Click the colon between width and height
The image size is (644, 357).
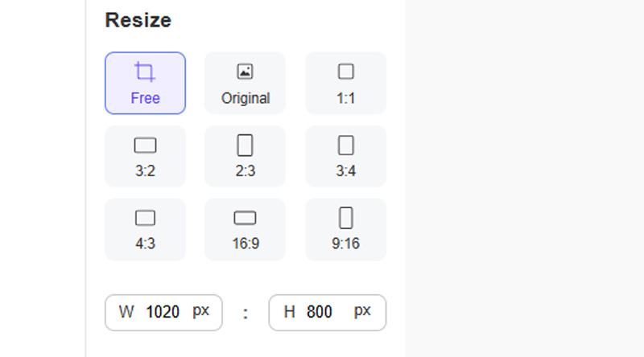click(246, 314)
